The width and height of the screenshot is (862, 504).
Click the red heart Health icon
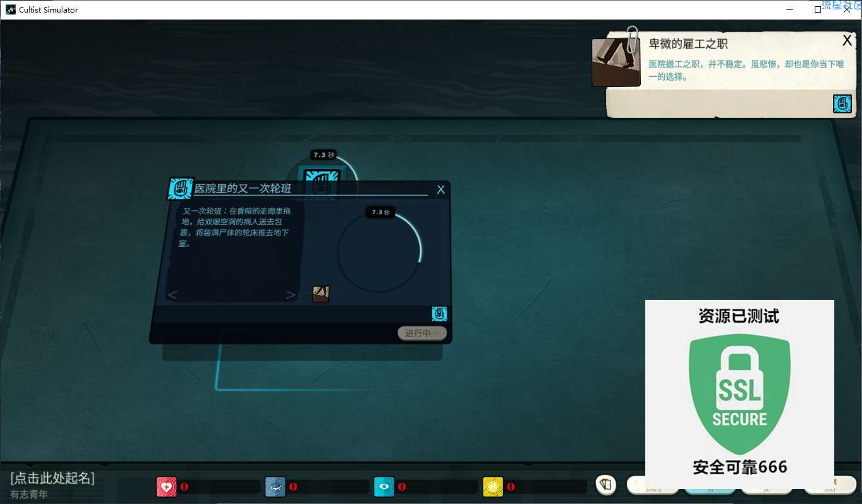[167, 487]
